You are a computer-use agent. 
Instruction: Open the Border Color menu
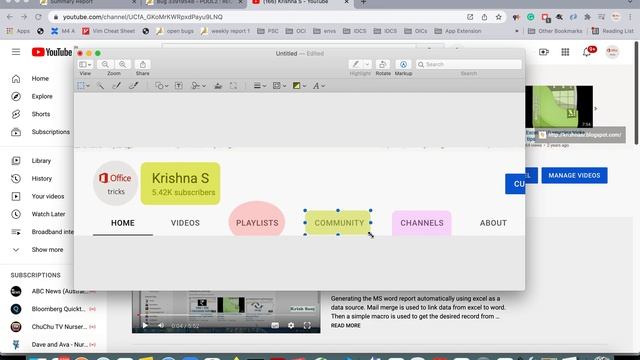pos(279,86)
